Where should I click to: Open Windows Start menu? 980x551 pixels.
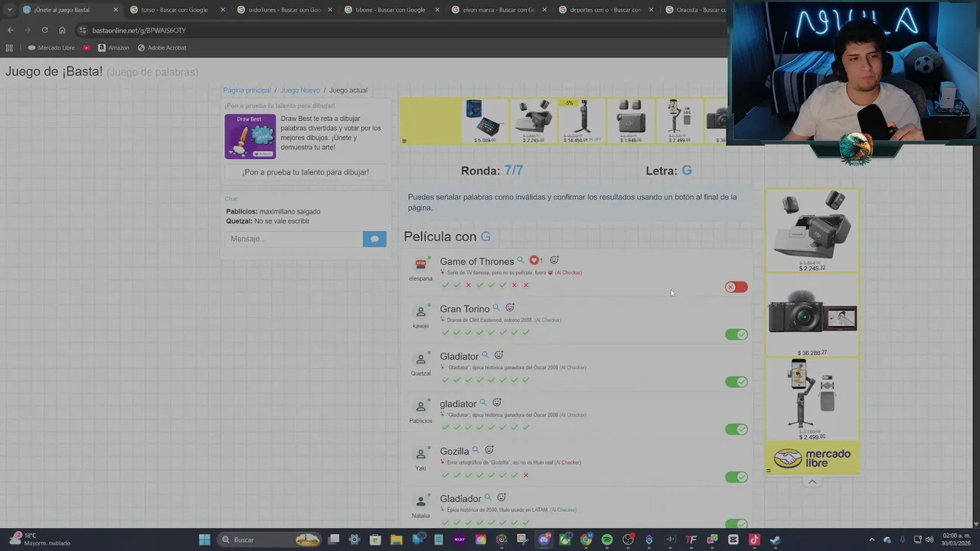[x=204, y=540]
